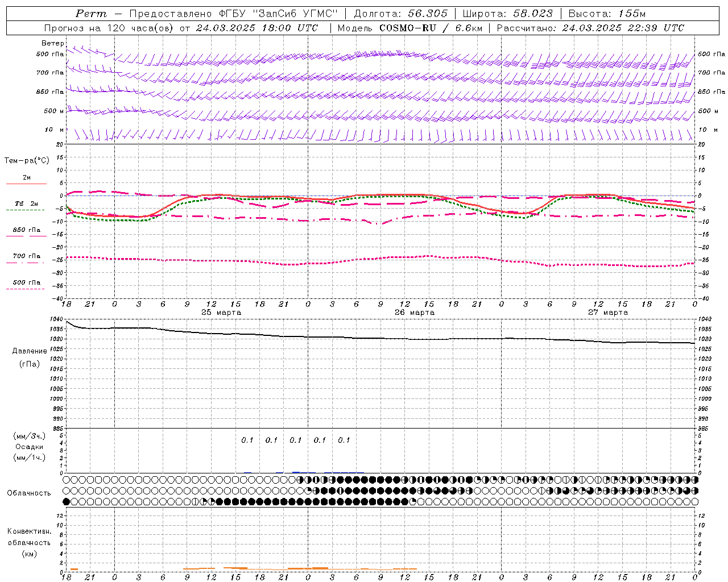The image size is (728, 582).
Task: Click the leftmost 0.1 precipitation value
Action: pos(247,440)
